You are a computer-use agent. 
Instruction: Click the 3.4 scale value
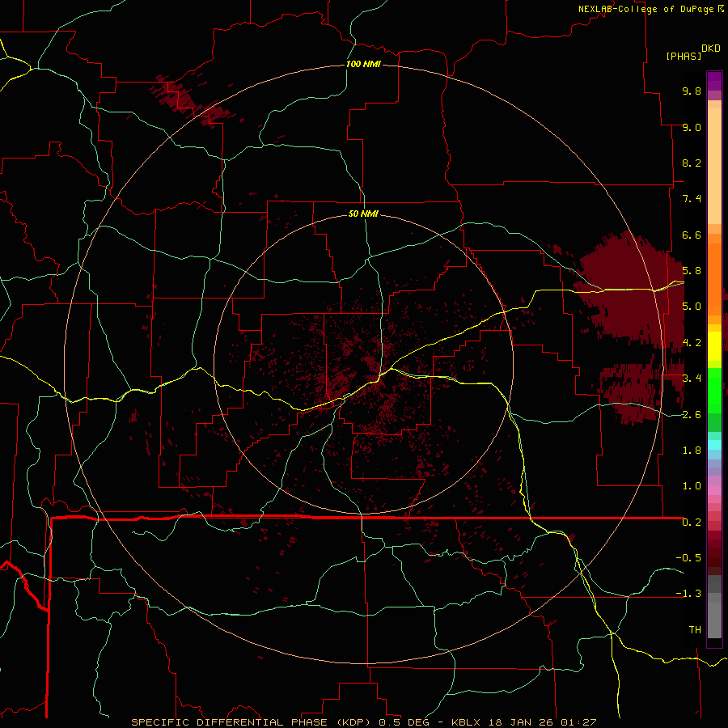pos(692,379)
